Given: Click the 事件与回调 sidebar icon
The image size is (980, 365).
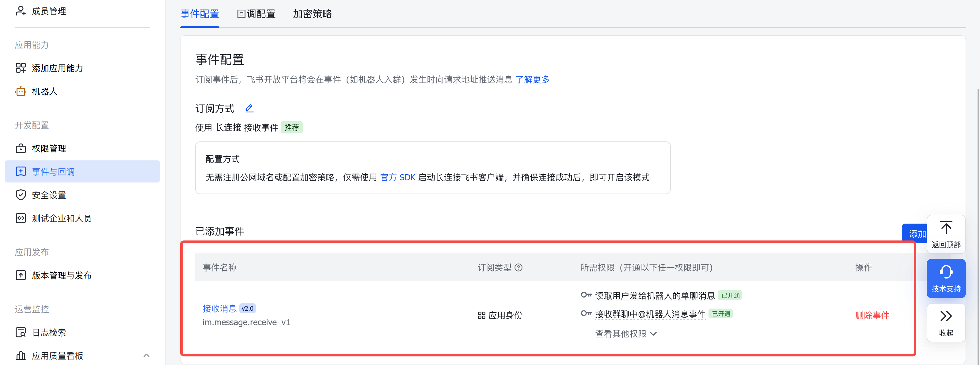Looking at the screenshot, I should click(x=21, y=171).
